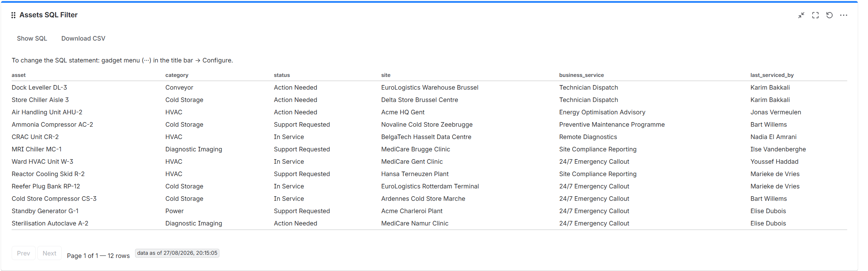The width and height of the screenshot is (868, 271).
Task: Click the data as of timestamp badge
Action: [177, 253]
